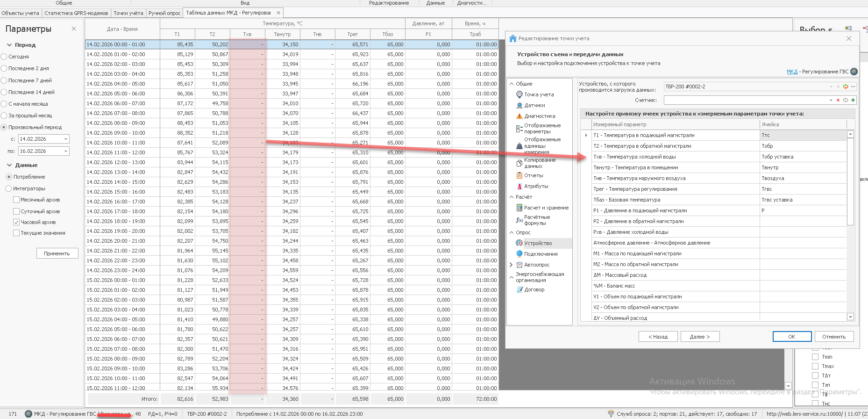
Task: Switch to the Точки учёта tab
Action: click(x=128, y=13)
